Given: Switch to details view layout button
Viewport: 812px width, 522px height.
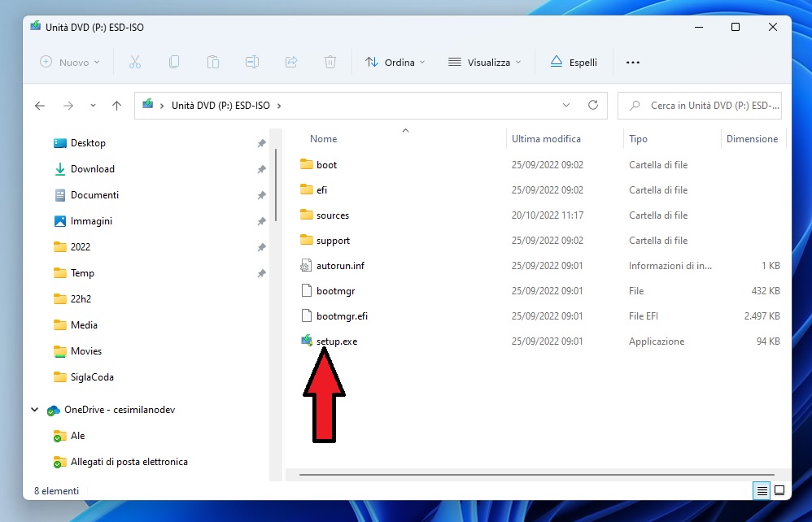Looking at the screenshot, I should 762,490.
